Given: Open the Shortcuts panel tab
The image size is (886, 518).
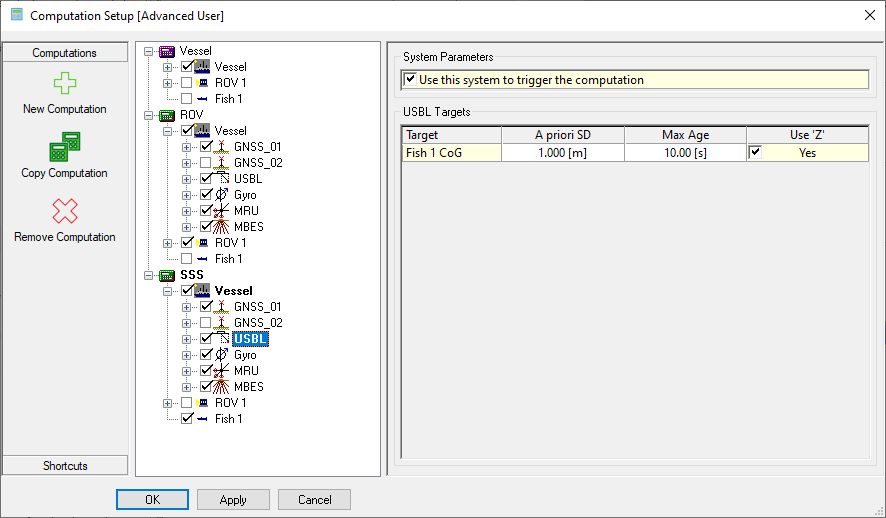Looking at the screenshot, I should [x=65, y=465].
